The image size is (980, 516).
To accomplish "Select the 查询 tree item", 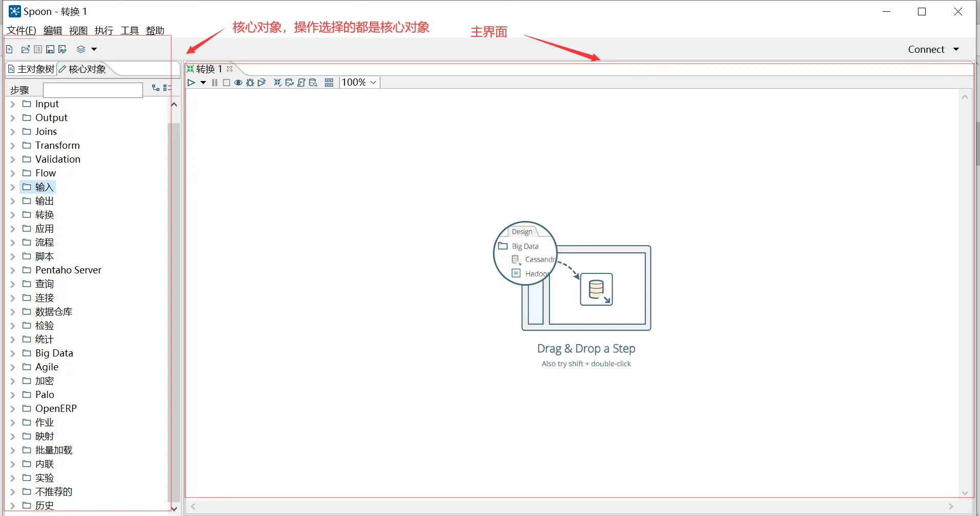I will pyautogui.click(x=45, y=284).
